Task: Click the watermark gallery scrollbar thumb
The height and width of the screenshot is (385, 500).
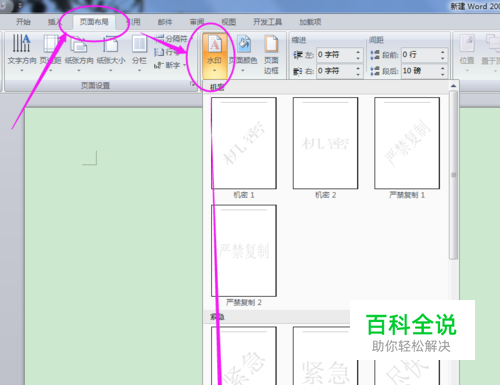Action: pyautogui.click(x=453, y=175)
